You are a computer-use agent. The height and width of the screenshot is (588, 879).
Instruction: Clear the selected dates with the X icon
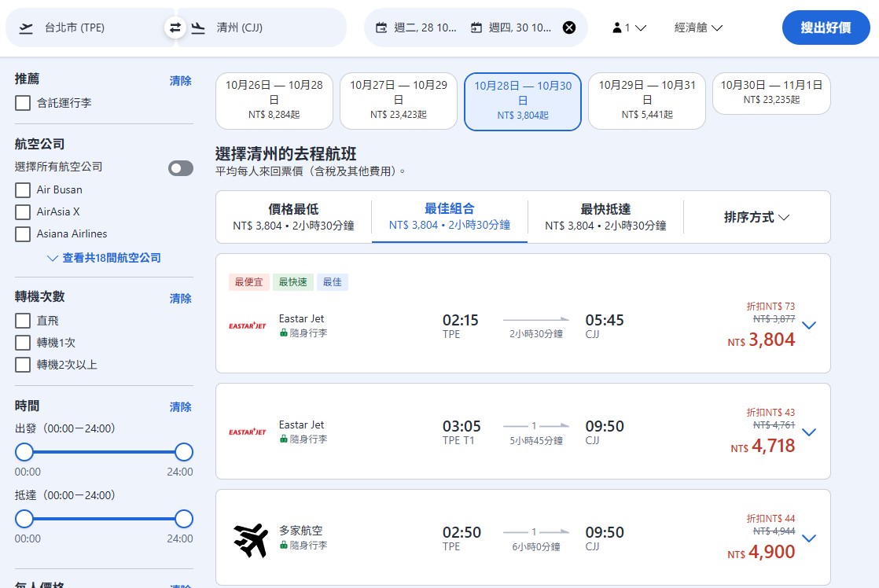(569, 27)
